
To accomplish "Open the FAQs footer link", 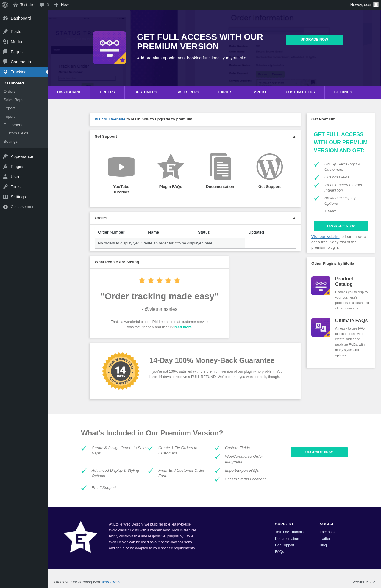I will pos(279,552).
